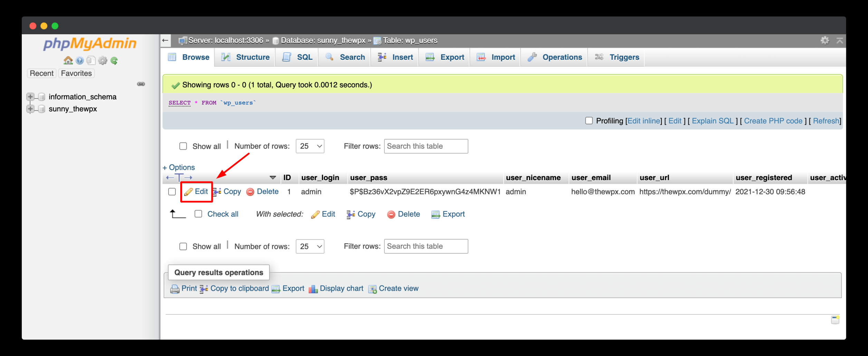Open the SQL tab

pos(297,57)
